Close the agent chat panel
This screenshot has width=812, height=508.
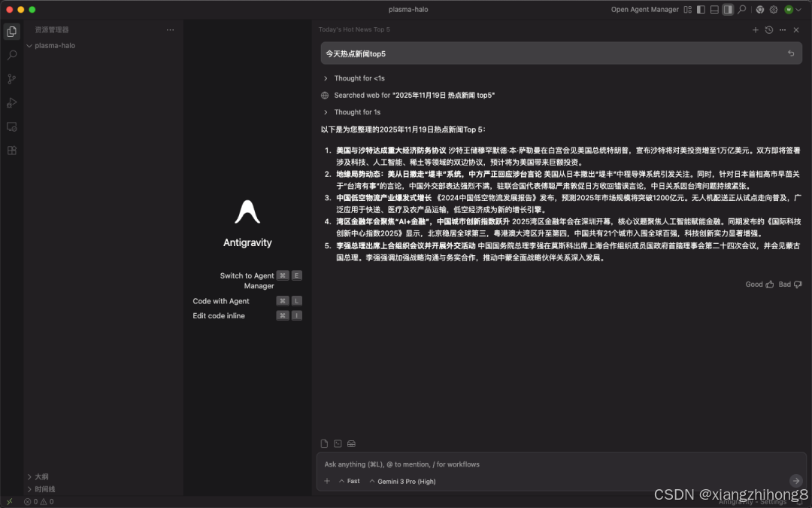tap(796, 30)
